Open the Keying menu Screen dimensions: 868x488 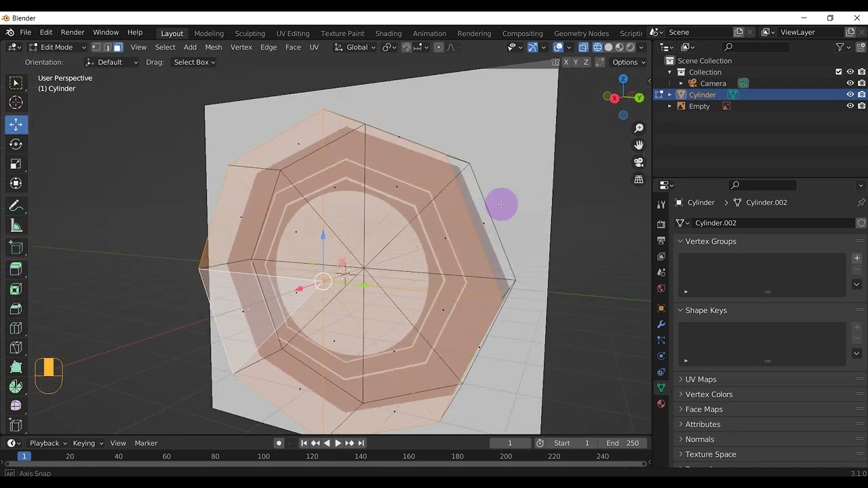coord(87,443)
